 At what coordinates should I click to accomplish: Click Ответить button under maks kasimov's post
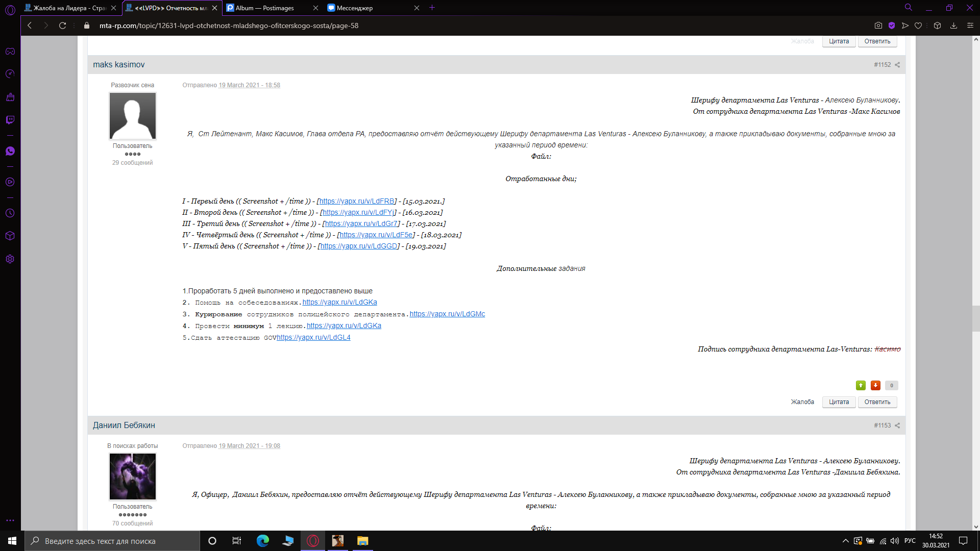tap(877, 402)
